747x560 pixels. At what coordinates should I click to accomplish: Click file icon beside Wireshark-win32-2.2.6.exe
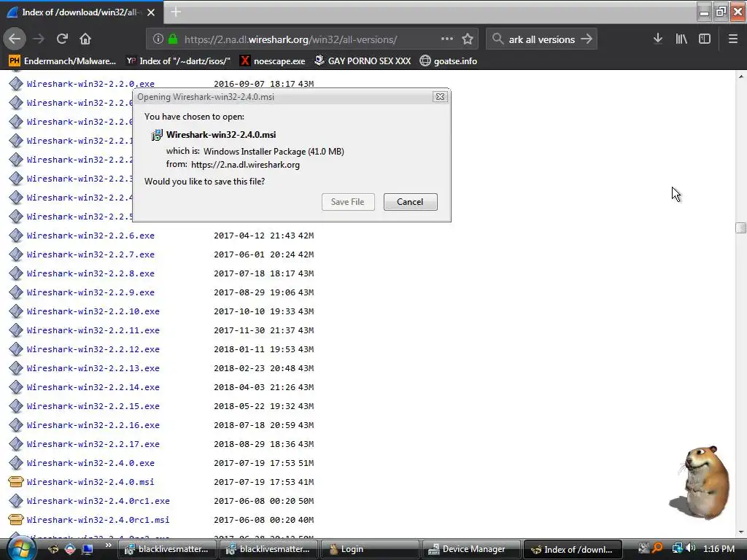16,236
